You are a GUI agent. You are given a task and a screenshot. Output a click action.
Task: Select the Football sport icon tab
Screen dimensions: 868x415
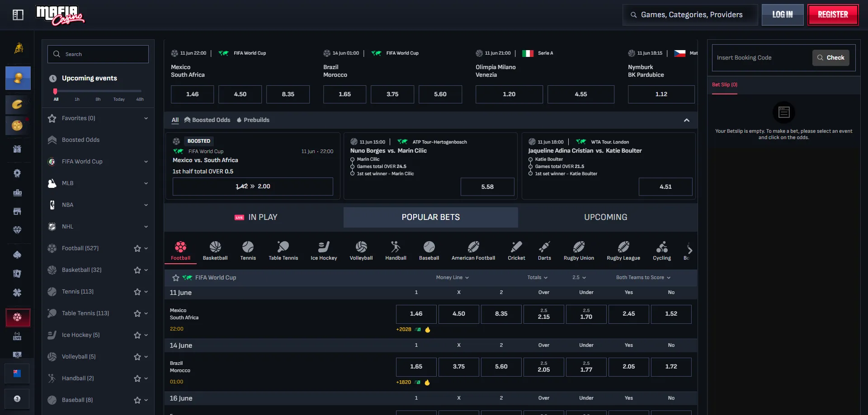pos(180,251)
